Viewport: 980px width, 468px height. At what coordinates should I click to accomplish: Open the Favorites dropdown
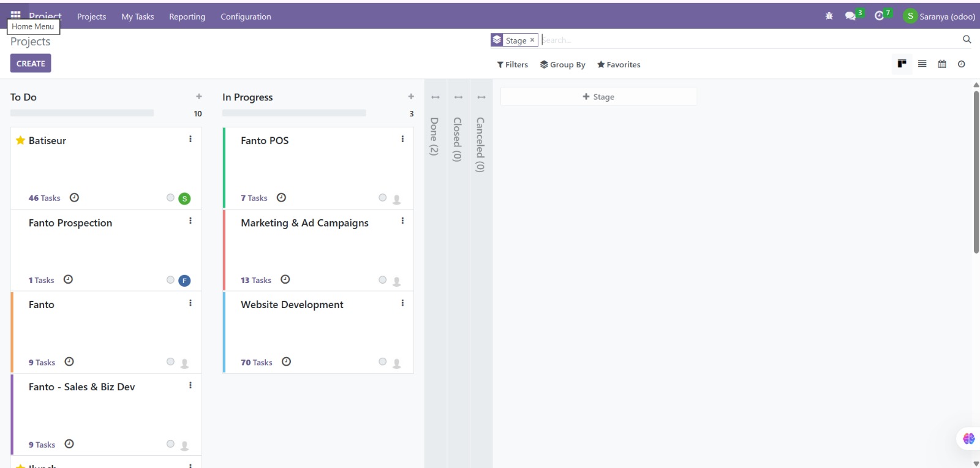click(619, 64)
